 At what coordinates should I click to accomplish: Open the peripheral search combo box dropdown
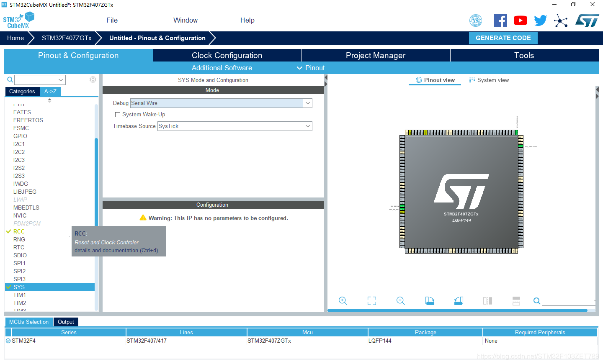coord(61,80)
